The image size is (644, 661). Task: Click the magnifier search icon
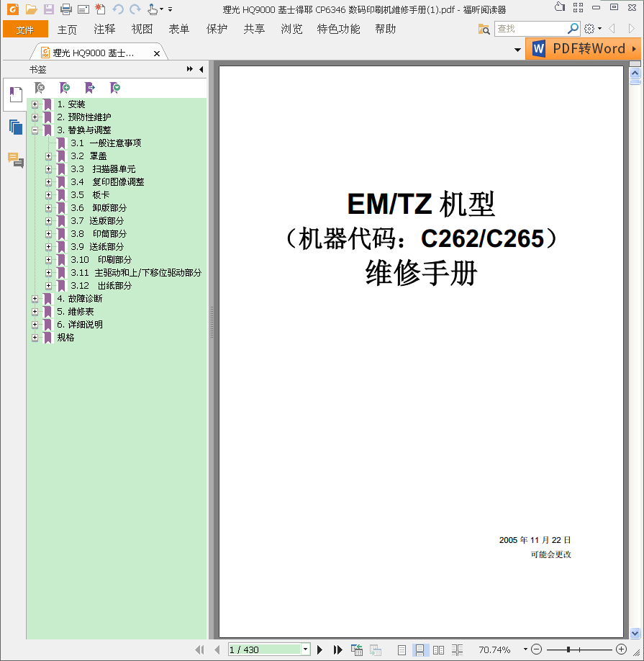(x=573, y=28)
